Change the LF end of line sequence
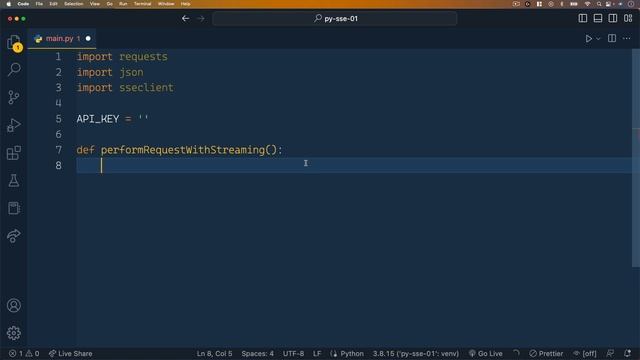640x360 pixels. [x=317, y=353]
